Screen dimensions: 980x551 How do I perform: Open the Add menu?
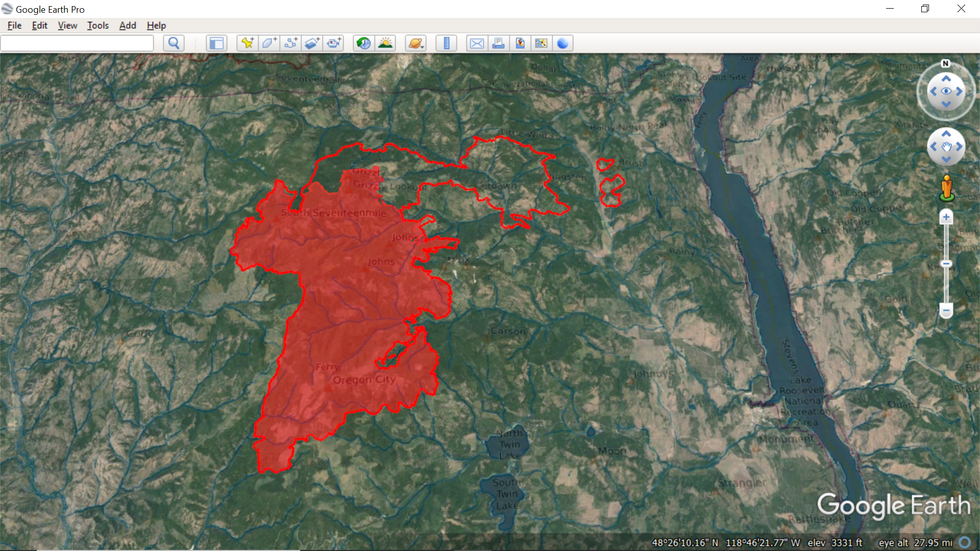click(128, 26)
